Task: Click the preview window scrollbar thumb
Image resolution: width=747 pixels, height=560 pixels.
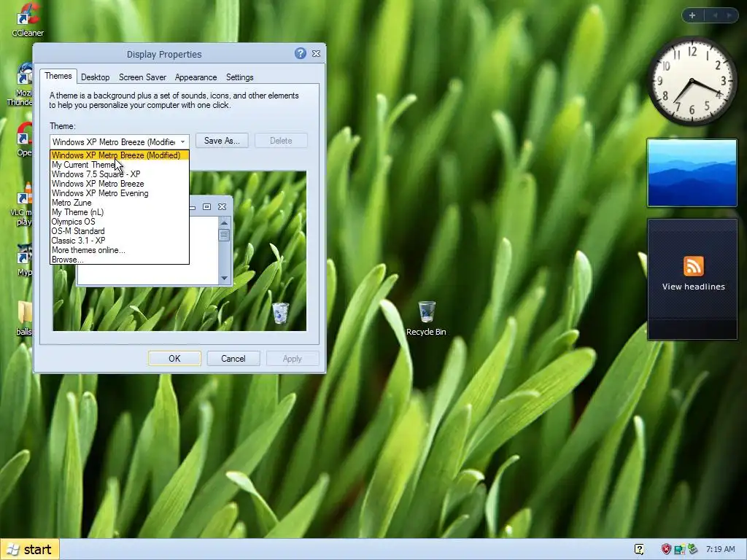Action: coord(225,236)
